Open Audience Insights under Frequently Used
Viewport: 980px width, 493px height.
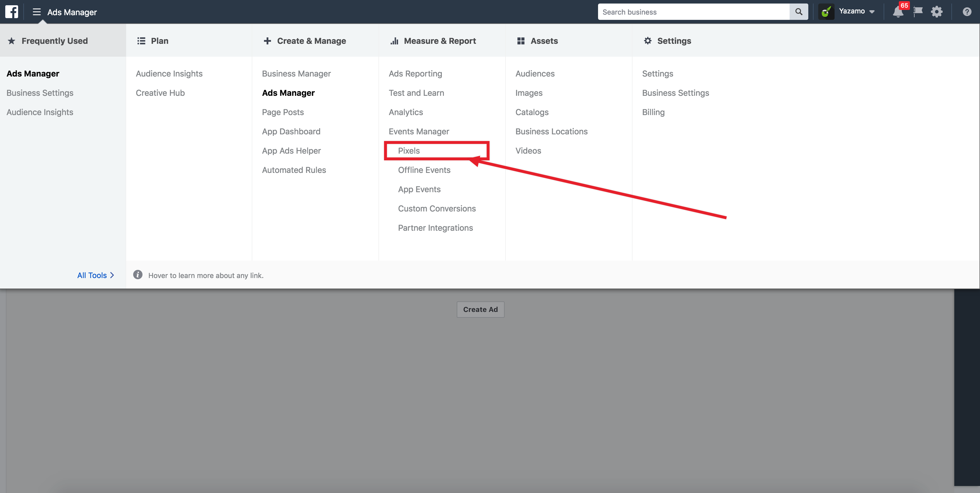[40, 112]
